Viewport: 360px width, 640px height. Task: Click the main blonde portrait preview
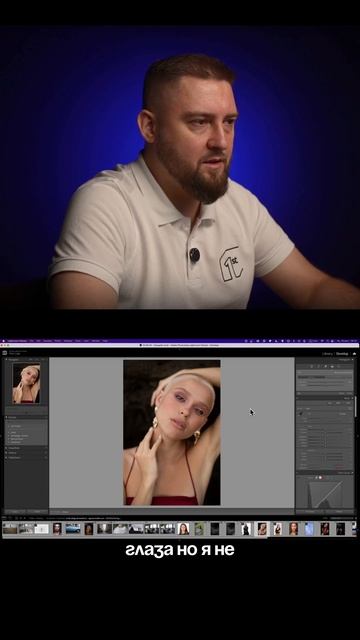[x=172, y=433]
